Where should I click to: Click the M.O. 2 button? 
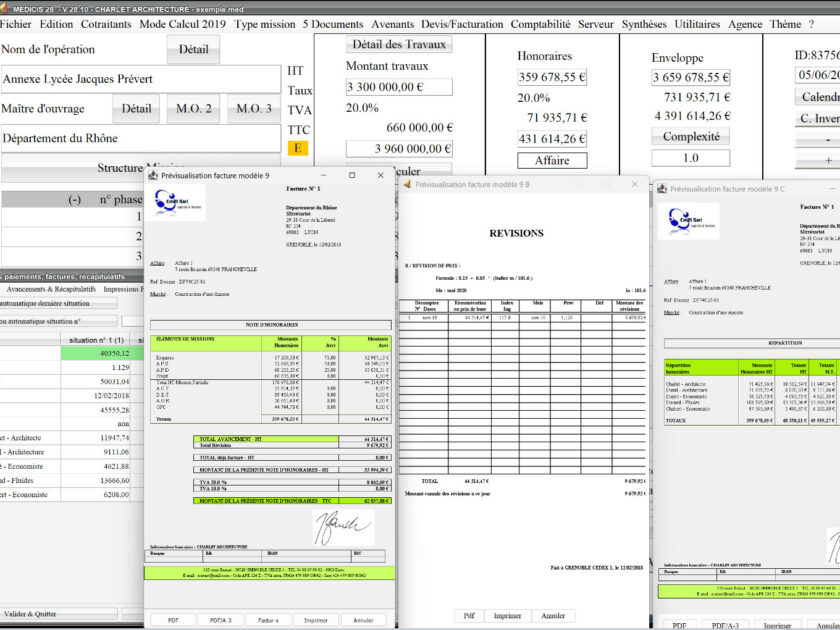(193, 109)
